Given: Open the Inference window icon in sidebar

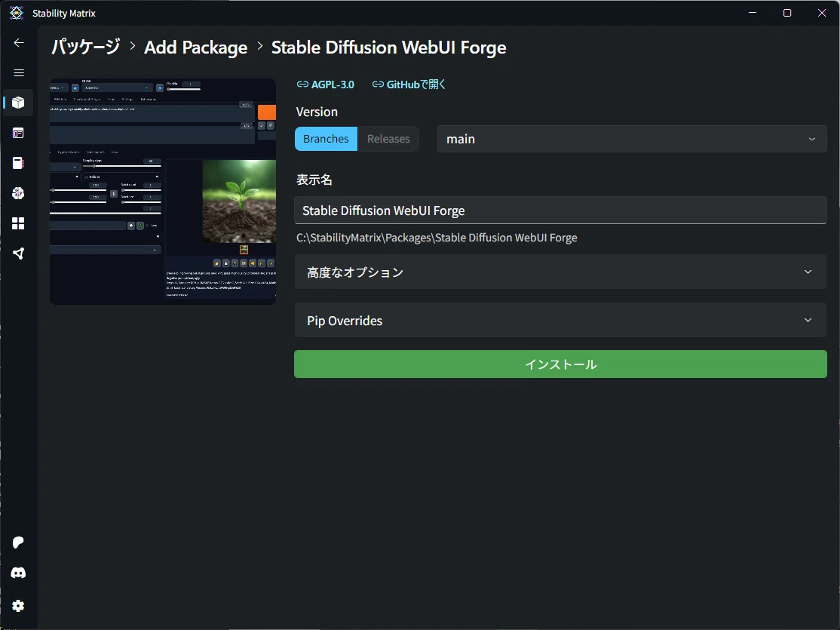Looking at the screenshot, I should pos(18,133).
